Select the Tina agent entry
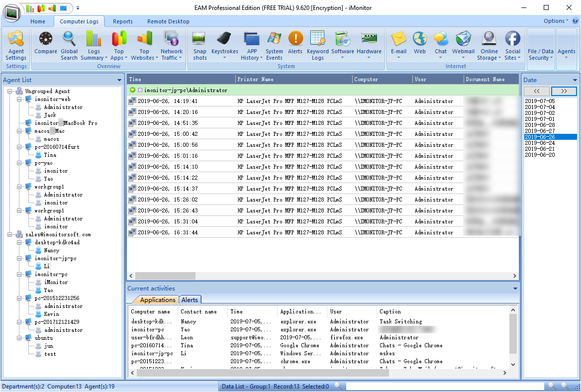This screenshot has height=392, width=581. (50, 155)
